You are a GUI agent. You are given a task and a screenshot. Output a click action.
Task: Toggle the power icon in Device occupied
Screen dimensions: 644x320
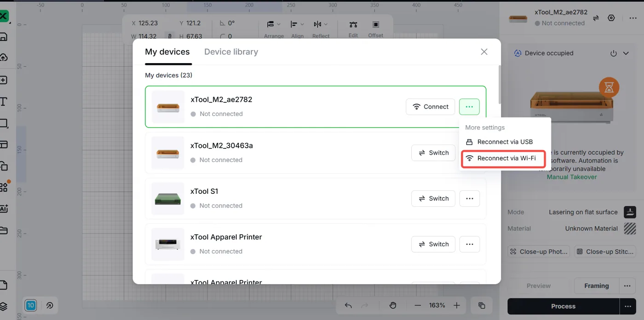tap(613, 53)
